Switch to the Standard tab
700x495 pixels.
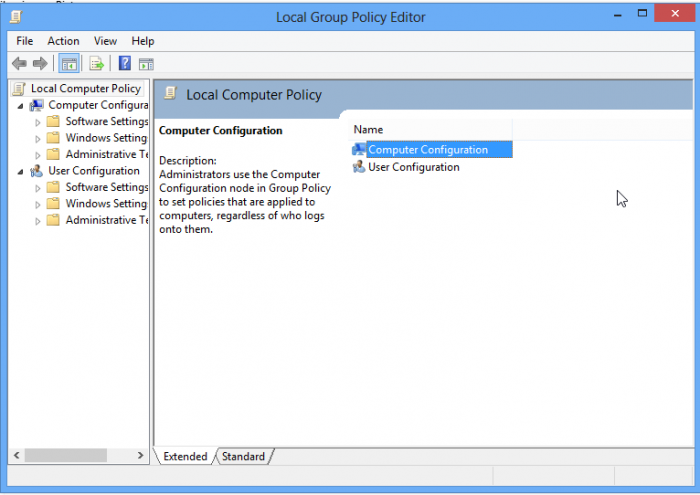click(x=243, y=456)
